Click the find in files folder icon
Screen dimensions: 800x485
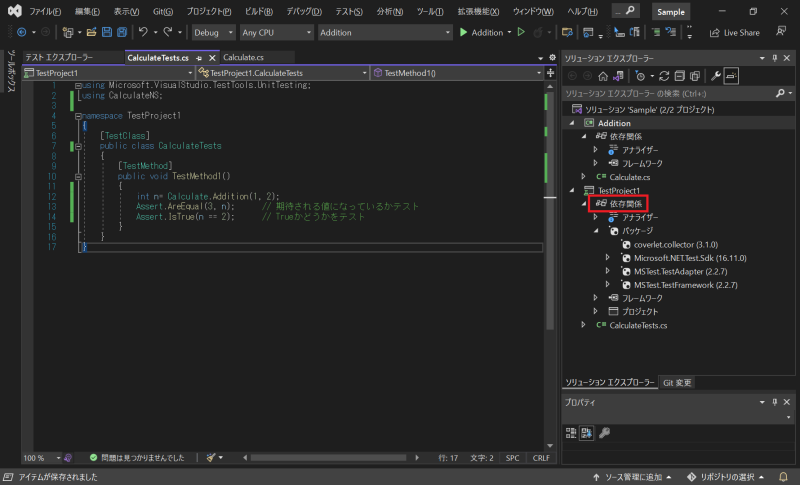click(x=567, y=32)
